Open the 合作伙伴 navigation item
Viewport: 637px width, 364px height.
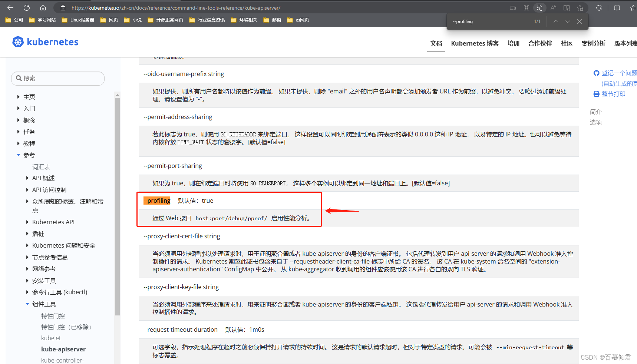[x=540, y=43]
